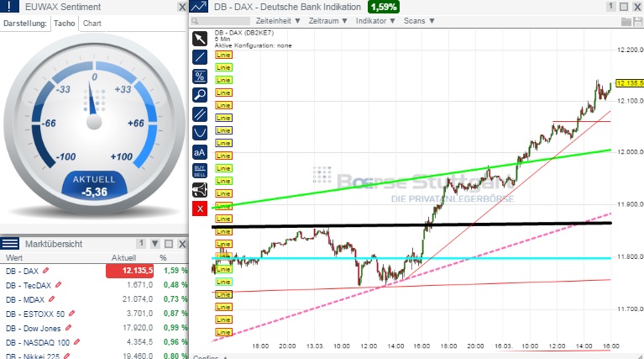Viewport: 644px width, 359px height.
Task: Select the aA text annotation tool
Action: pos(200,152)
